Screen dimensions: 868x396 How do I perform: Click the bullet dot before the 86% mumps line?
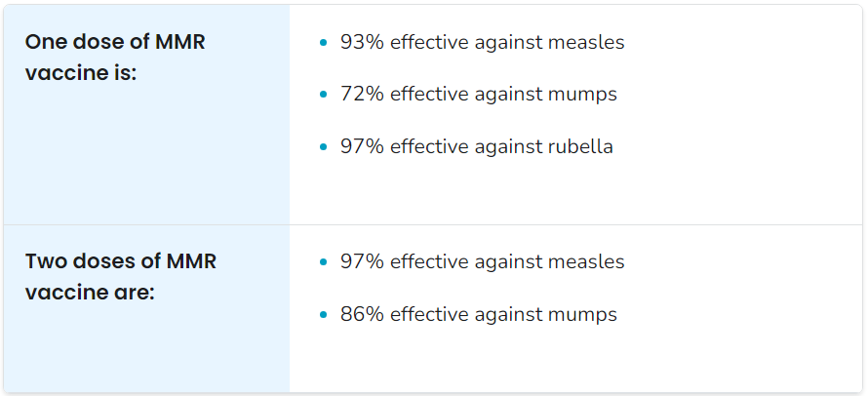(x=324, y=315)
